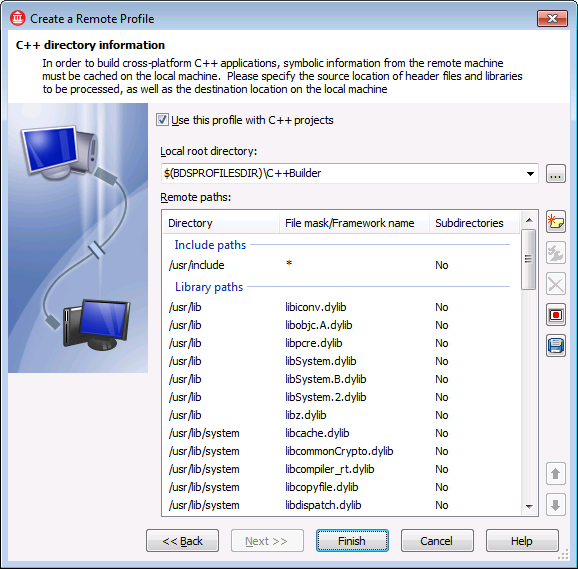The image size is (578, 569).
Task: Click the << Back button
Action: [182, 541]
